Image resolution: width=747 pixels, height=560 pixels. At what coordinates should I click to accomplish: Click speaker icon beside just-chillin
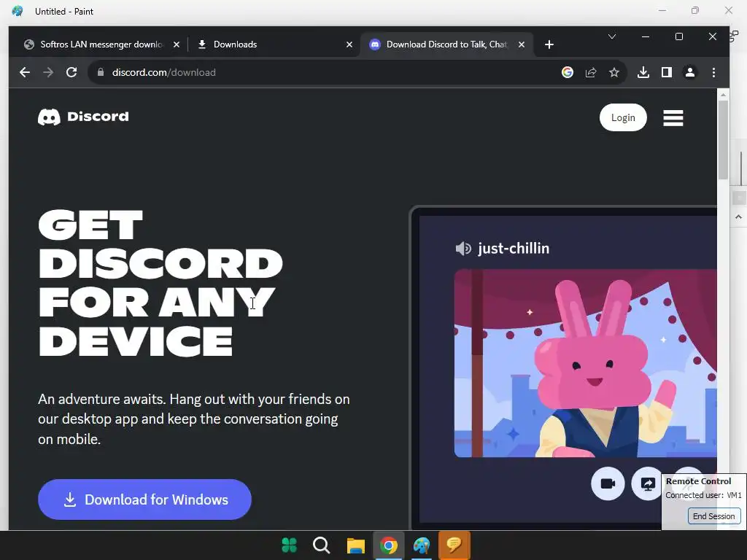pos(463,249)
